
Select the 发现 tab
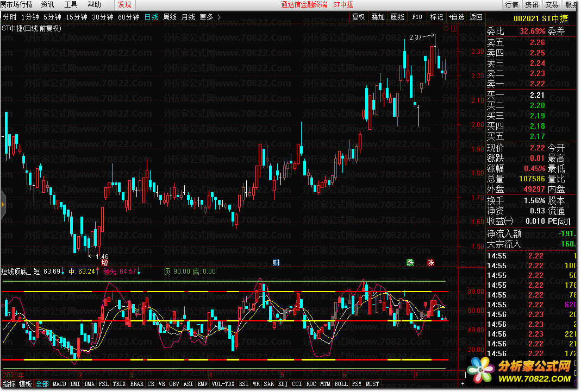click(124, 4)
